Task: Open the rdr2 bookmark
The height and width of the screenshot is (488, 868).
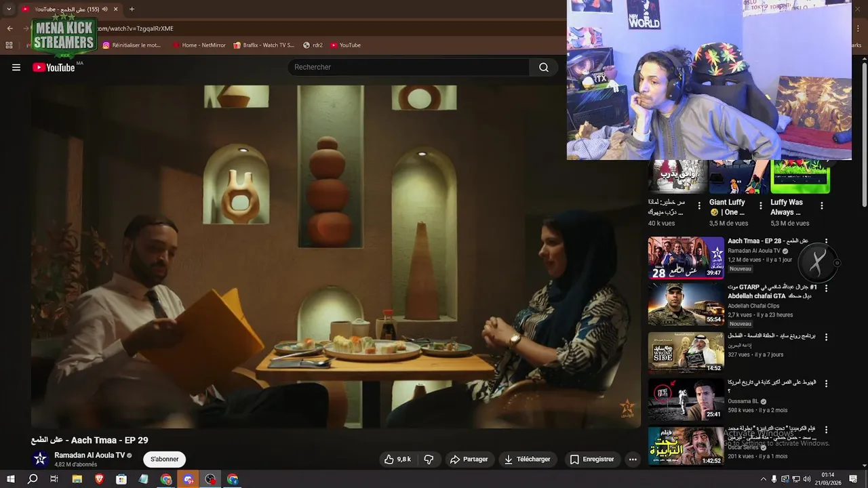Action: pyautogui.click(x=313, y=45)
